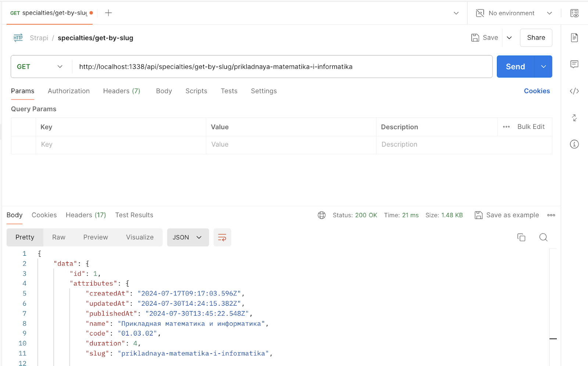Click the empty Value input cell

click(291, 144)
